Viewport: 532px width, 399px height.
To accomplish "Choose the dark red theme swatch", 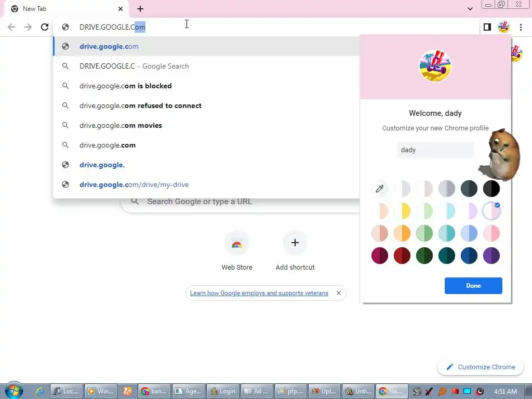I will (x=402, y=256).
